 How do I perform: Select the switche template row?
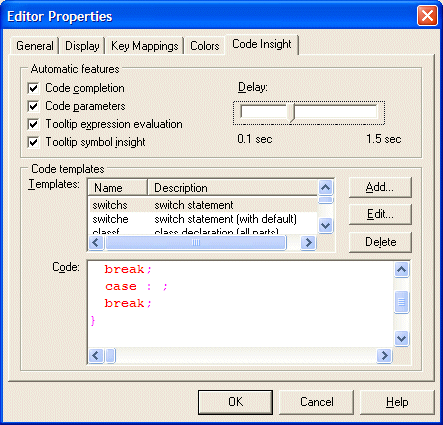[203, 219]
